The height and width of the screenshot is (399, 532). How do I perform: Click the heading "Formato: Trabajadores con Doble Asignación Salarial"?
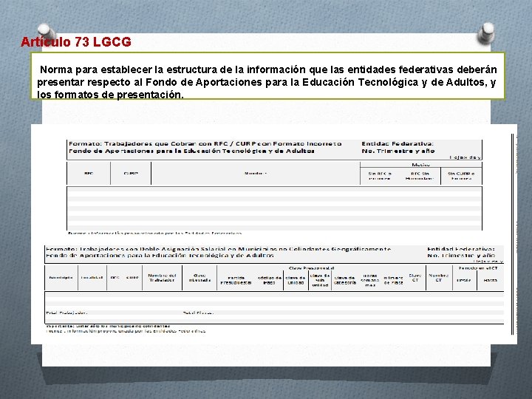pos(218,249)
